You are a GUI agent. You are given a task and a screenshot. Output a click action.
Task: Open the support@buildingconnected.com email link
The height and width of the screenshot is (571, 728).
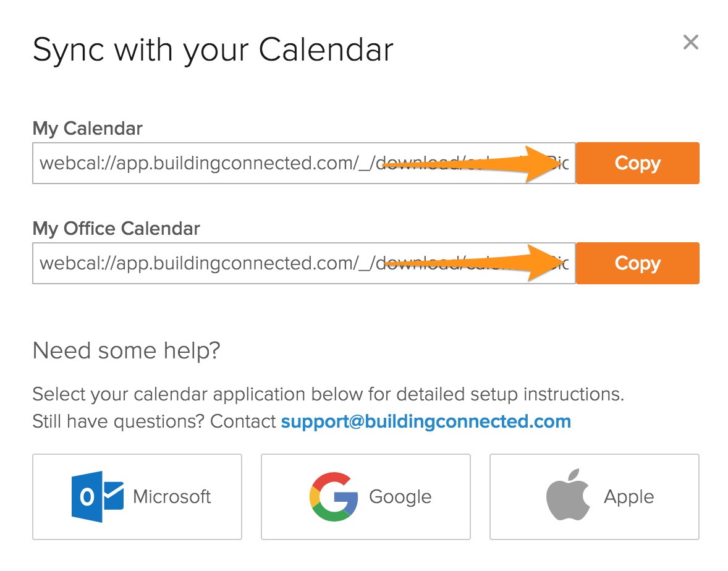[426, 422]
